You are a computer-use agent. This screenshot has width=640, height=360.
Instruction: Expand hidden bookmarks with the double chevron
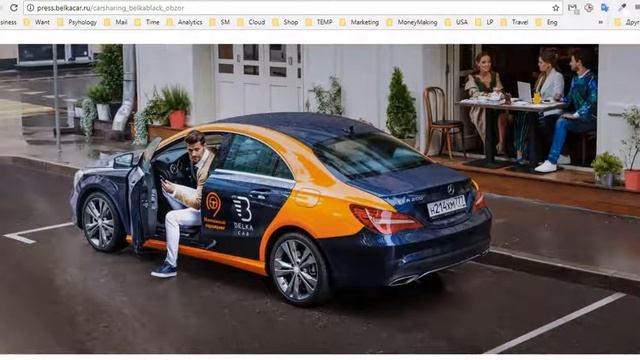click(x=600, y=22)
